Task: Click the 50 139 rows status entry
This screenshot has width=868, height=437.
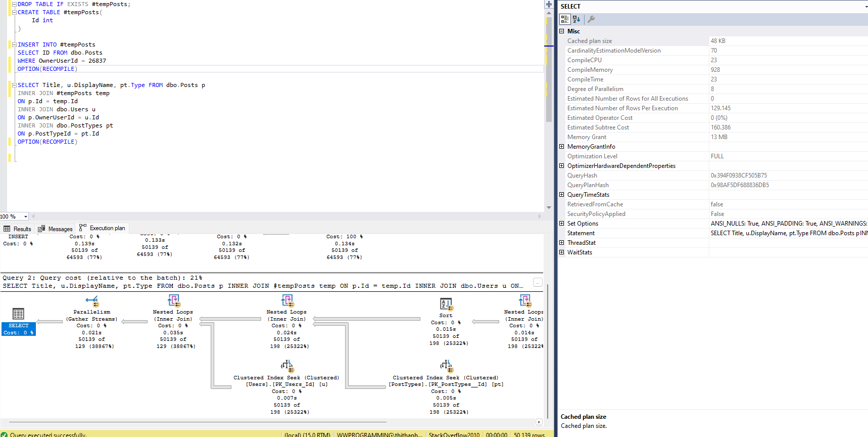Action: coord(529,434)
